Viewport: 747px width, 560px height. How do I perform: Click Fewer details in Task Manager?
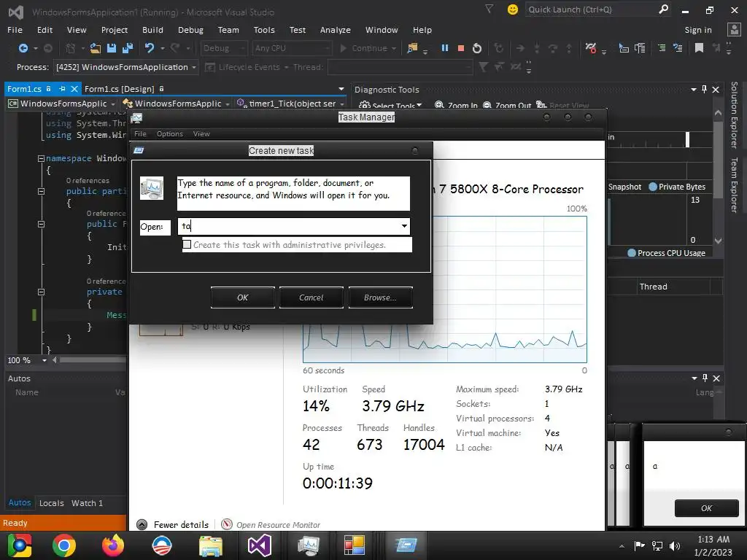pyautogui.click(x=174, y=524)
